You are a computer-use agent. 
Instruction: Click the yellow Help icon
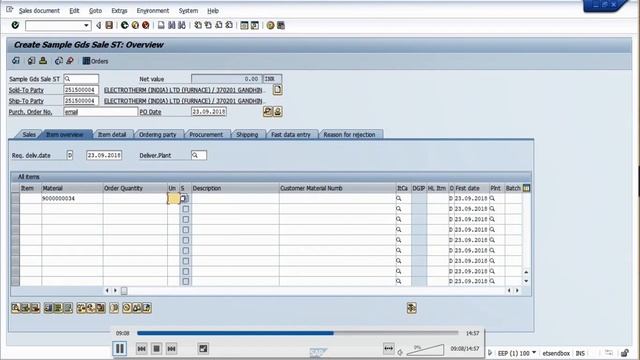click(x=270, y=25)
